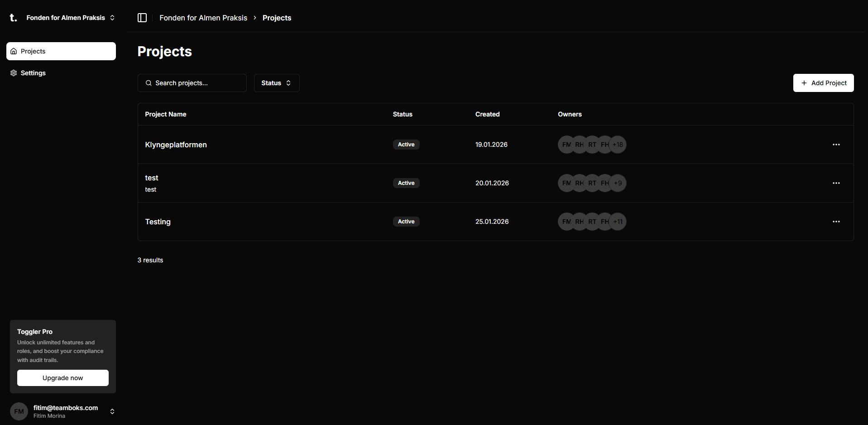Viewport: 868px width, 425px height.
Task: Click Fonden for Almen Praksis breadcrumb link
Action: 203,18
